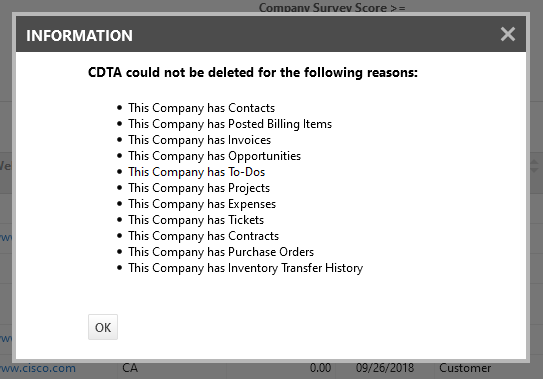Click 'This Company has To-Dos' line

(x=196, y=172)
